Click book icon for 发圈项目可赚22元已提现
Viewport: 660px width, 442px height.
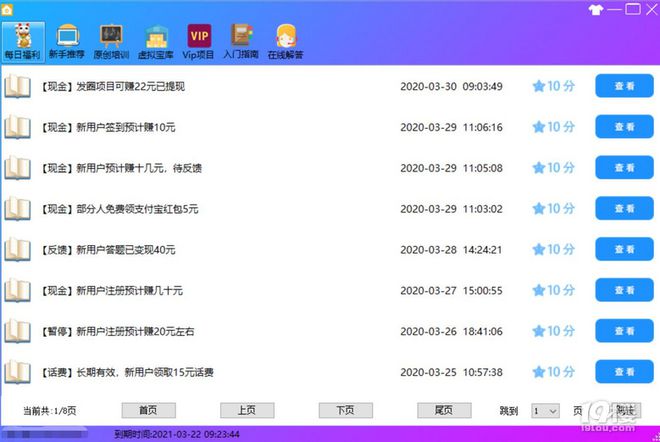tap(17, 86)
